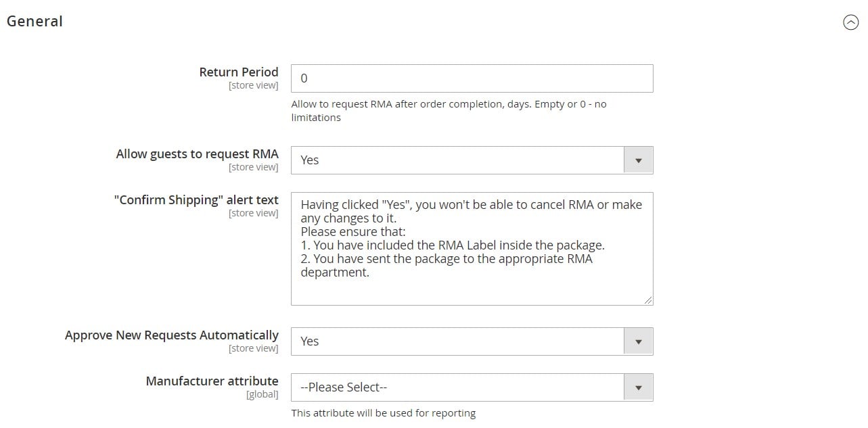Screen dimensions: 868x428
Task: Collapse the General section using the circle chevron icon
Action: [850, 22]
